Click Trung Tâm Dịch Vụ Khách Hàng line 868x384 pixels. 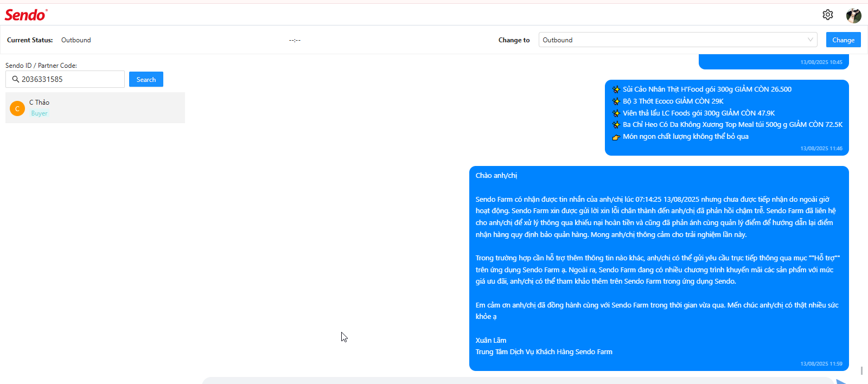[544, 352]
